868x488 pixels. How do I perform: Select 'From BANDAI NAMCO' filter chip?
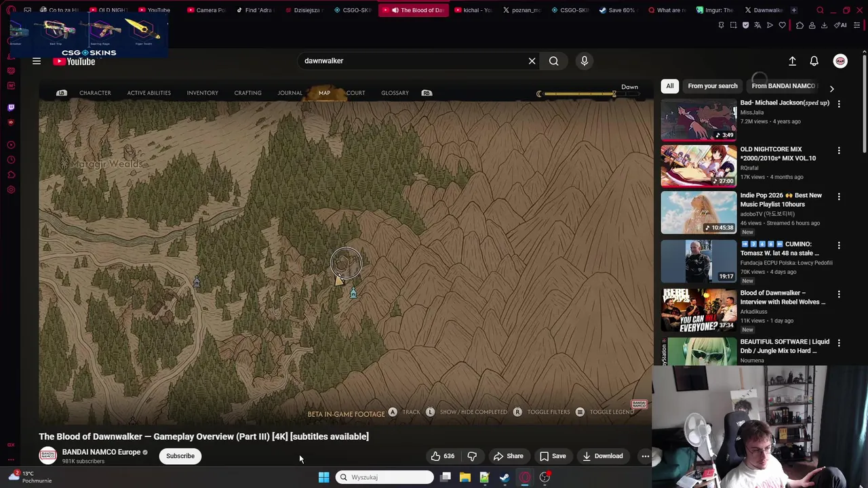point(783,86)
